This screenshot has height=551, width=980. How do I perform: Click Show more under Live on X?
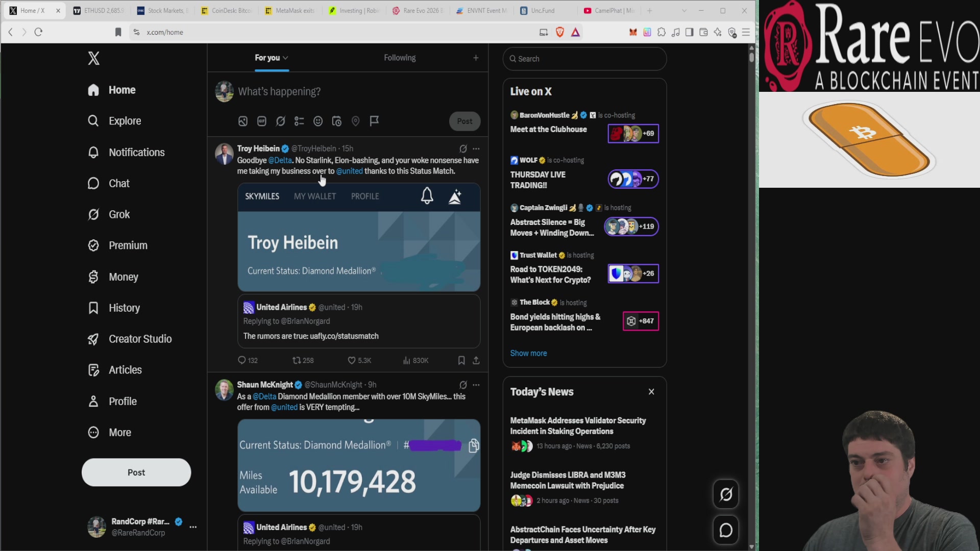pyautogui.click(x=528, y=353)
